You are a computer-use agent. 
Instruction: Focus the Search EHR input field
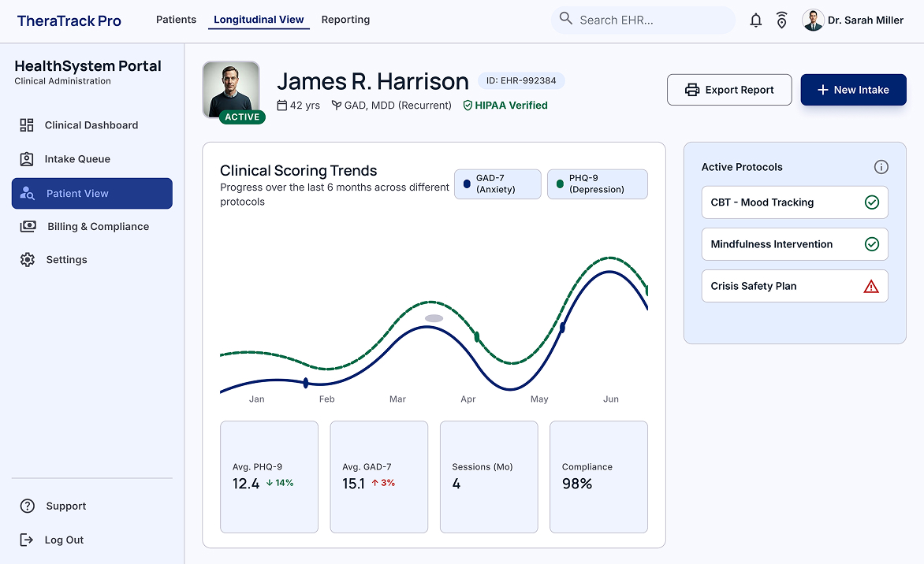(x=643, y=20)
